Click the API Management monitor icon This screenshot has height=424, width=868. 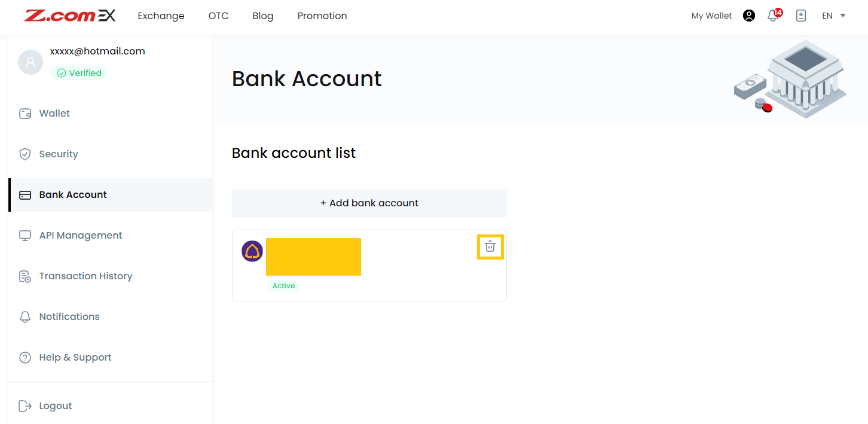tap(25, 235)
